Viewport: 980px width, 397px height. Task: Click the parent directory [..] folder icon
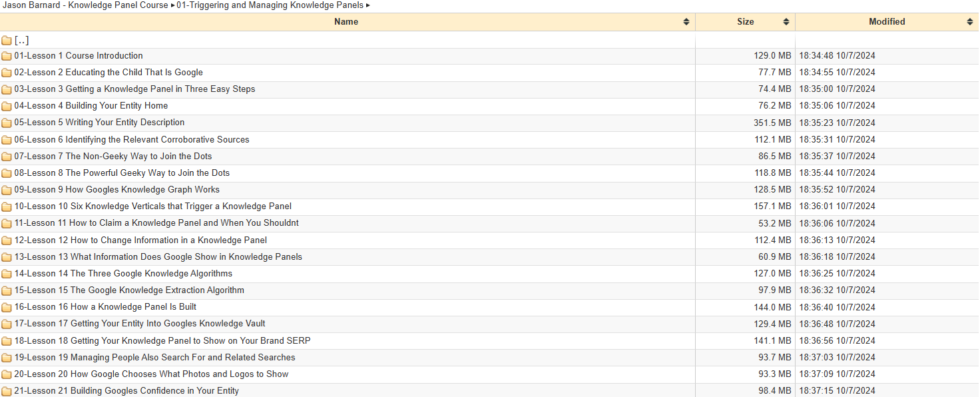pos(7,41)
